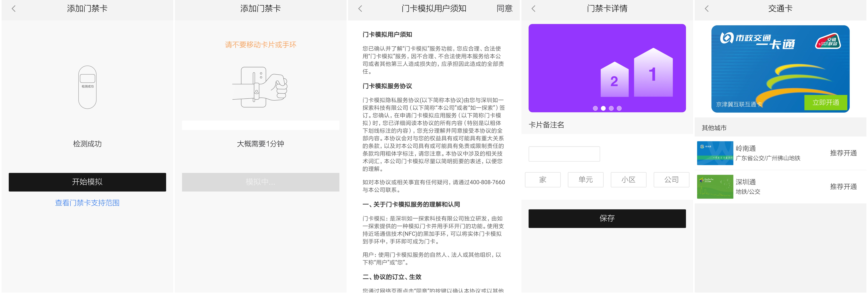Image resolution: width=868 pixels, height=294 pixels.
Task: Open 查看门禁卡支持范围 link
Action: 87,203
